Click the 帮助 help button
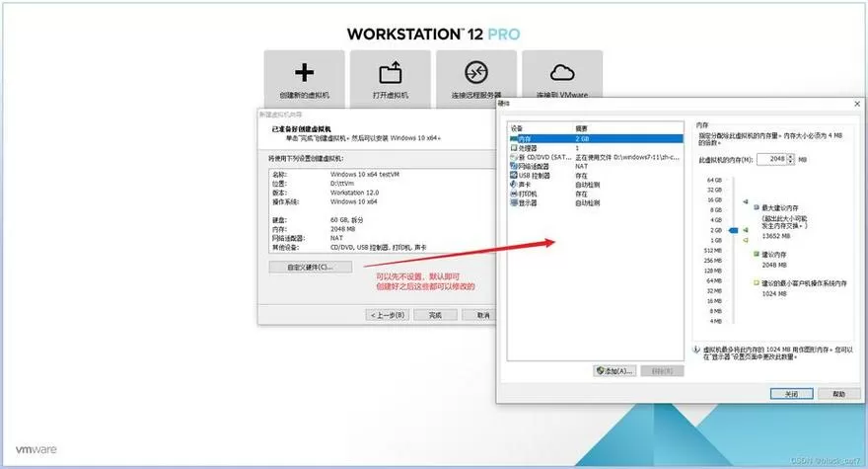The height and width of the screenshot is (469, 868). [838, 394]
